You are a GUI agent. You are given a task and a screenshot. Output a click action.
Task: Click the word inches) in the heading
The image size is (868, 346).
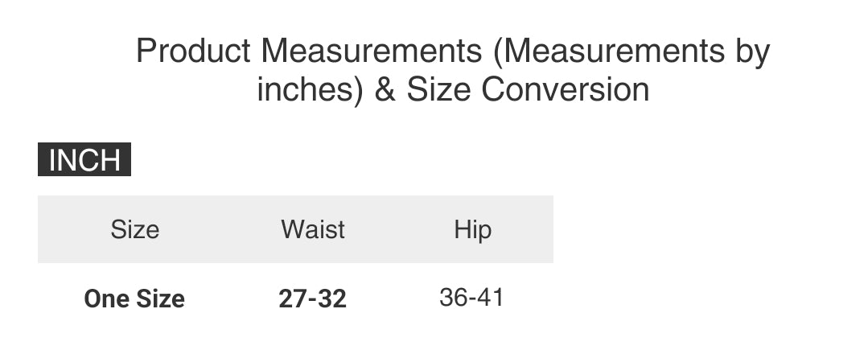click(311, 89)
